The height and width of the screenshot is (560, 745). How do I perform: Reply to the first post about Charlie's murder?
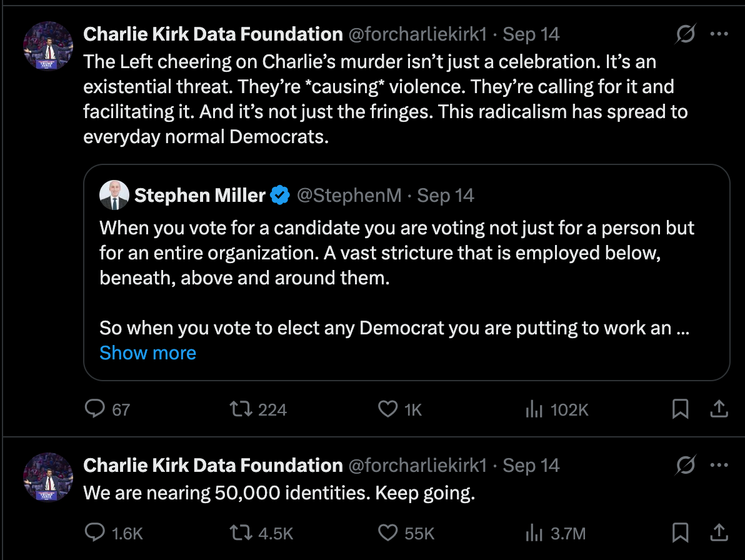click(94, 409)
